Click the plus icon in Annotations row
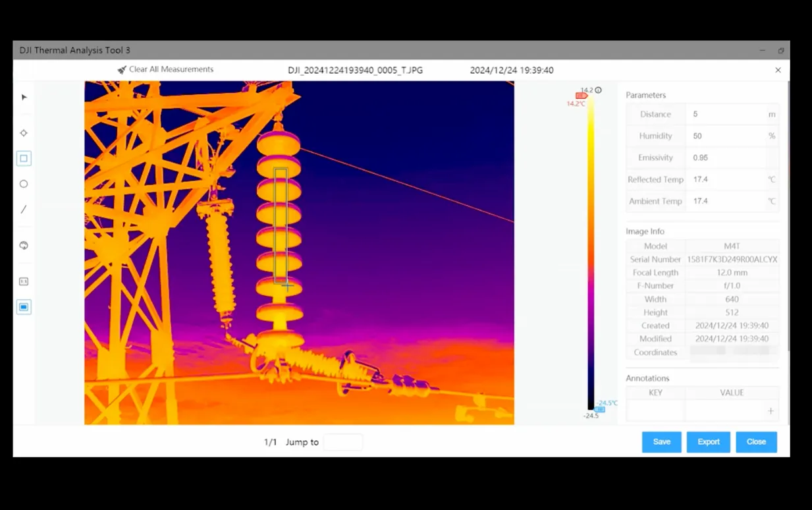This screenshot has height=510, width=812. (x=771, y=411)
